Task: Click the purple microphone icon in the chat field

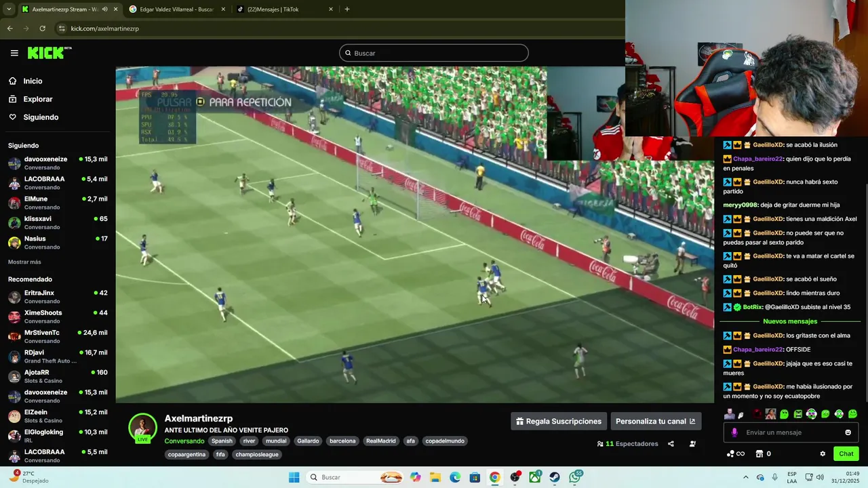Action: pyautogui.click(x=734, y=432)
